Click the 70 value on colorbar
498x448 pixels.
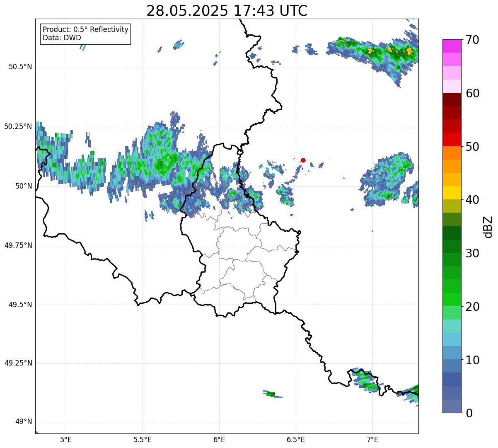(x=472, y=40)
